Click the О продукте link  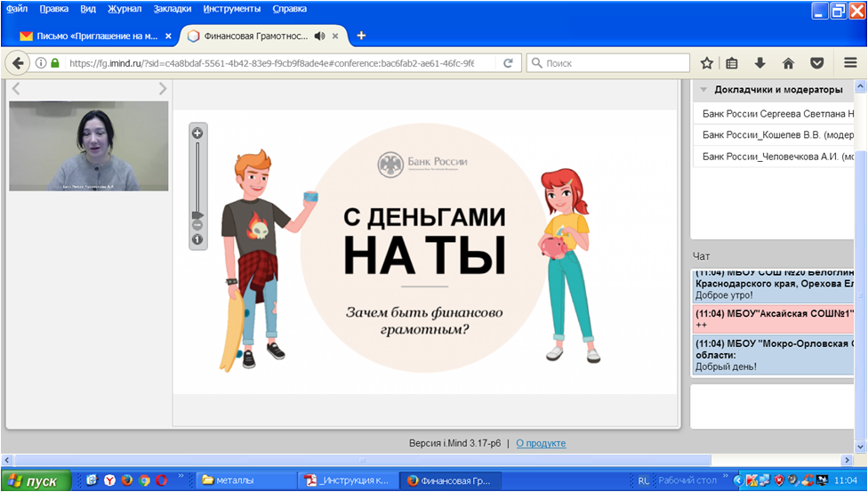coord(541,443)
